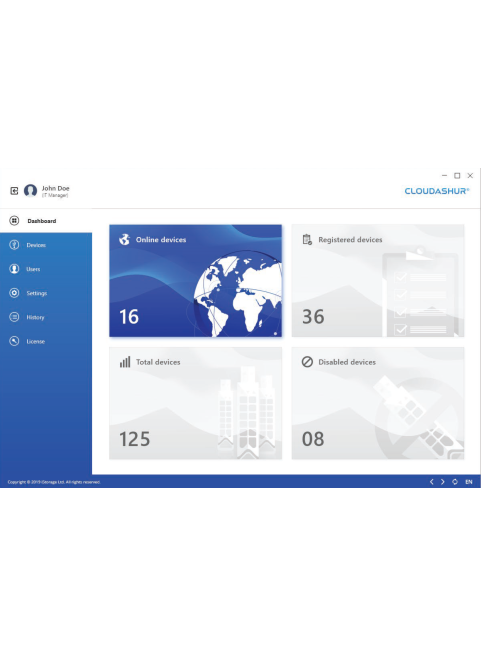Select the Dashboard icon in the sidebar
Viewport: 481px width, 657px height.
click(14, 221)
